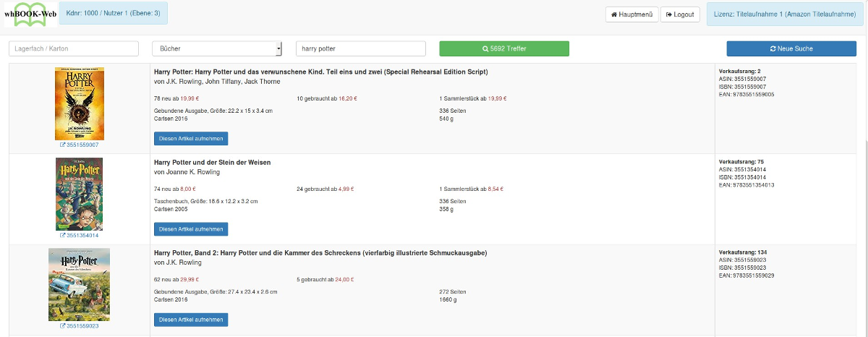Click 'Verkaufsrang: 2' text
868x337 pixels.
click(x=740, y=72)
